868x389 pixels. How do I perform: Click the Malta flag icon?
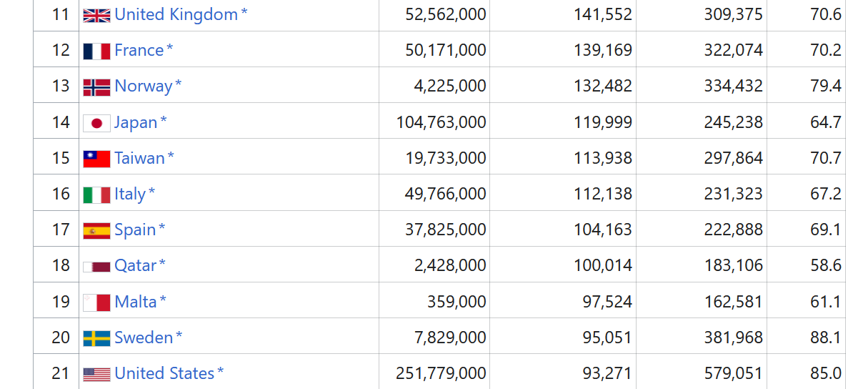[x=96, y=302]
